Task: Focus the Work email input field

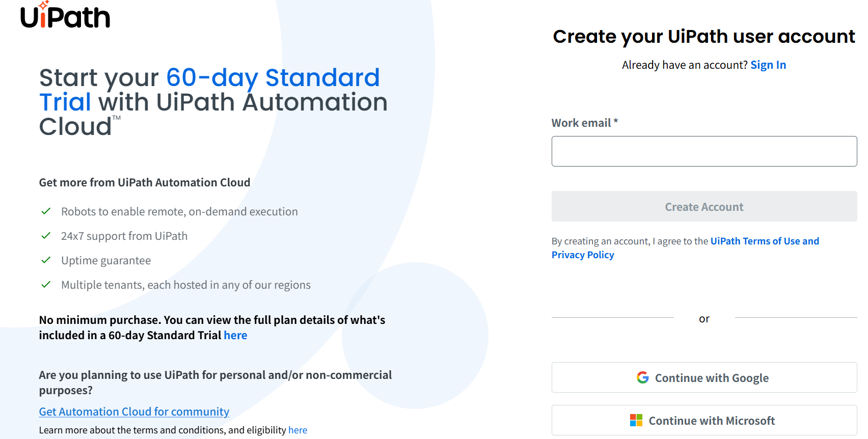Action: coord(703,151)
